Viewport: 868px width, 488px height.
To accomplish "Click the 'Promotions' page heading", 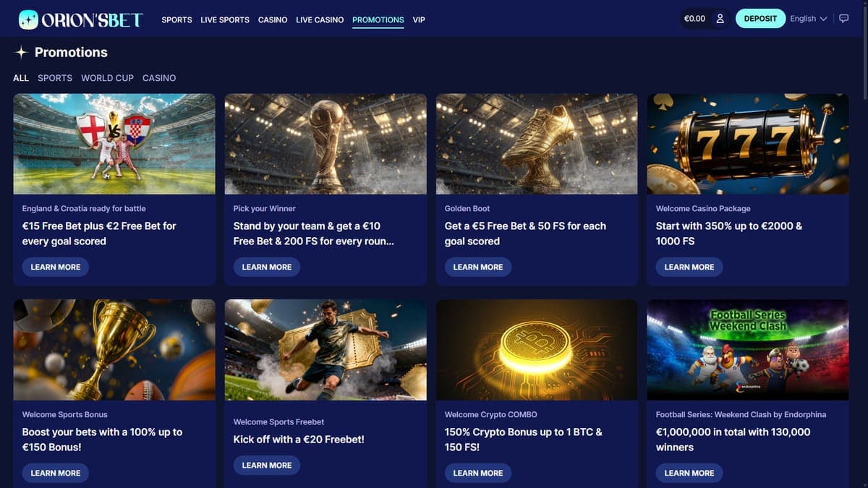I will (x=71, y=52).
